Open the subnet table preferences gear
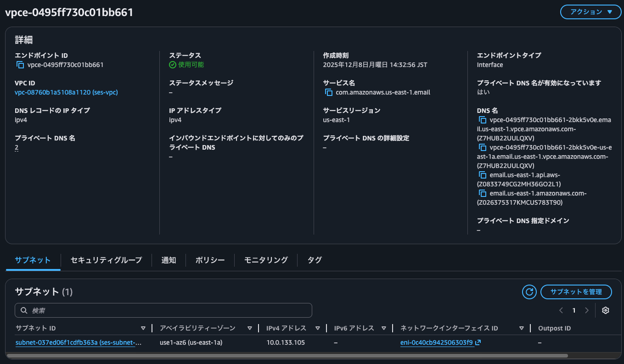 [x=605, y=310]
